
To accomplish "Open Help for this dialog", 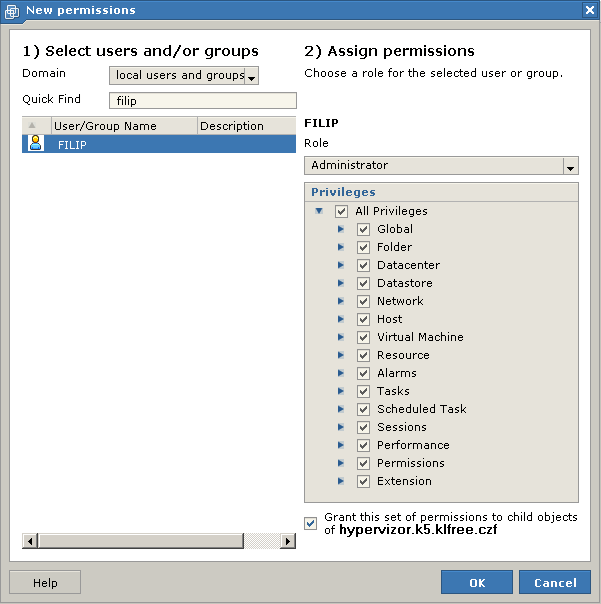I will [x=45, y=582].
